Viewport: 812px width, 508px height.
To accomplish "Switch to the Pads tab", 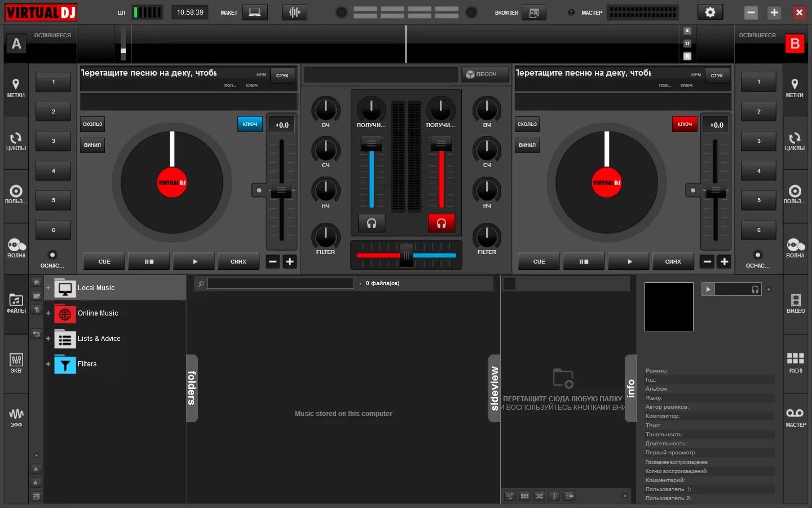I will pos(796,362).
